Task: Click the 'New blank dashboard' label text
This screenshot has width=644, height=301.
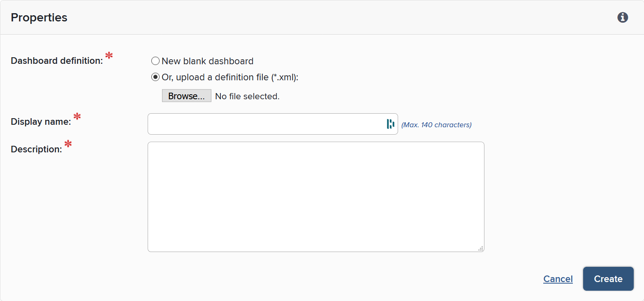Action: [x=207, y=61]
